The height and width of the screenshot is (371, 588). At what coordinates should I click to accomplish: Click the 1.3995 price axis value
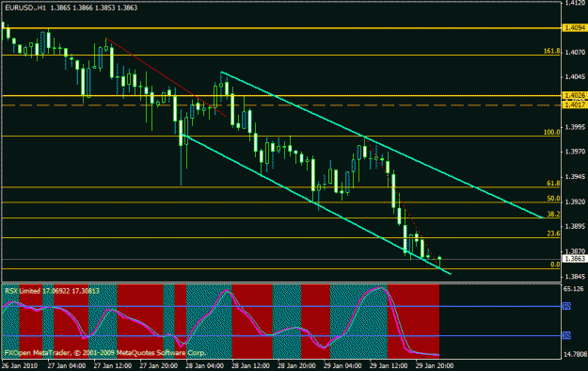click(x=575, y=127)
